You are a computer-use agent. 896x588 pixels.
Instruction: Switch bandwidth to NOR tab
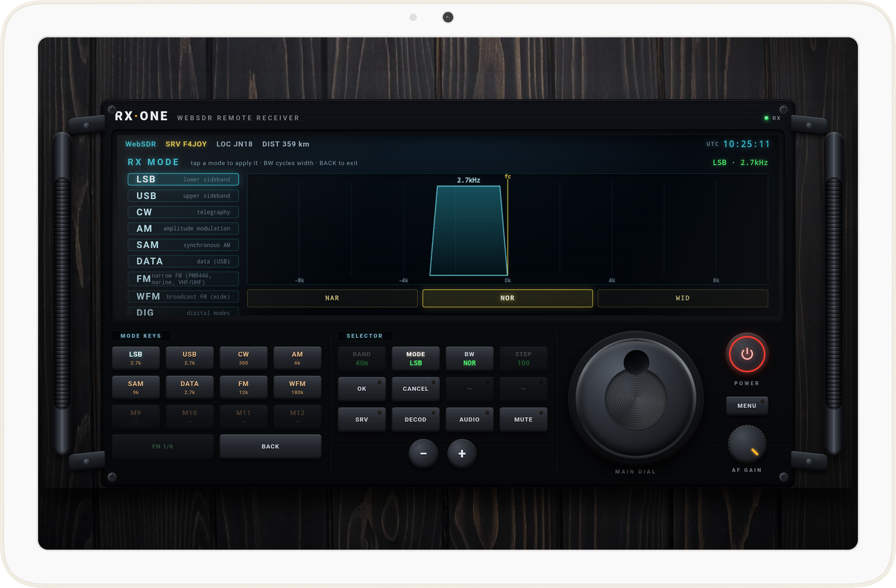click(x=507, y=298)
